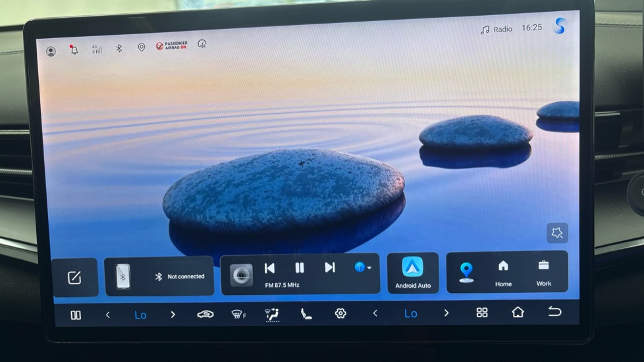The image size is (644, 362).
Task: Tap the wallpaper star icon button
Action: [x=557, y=233]
